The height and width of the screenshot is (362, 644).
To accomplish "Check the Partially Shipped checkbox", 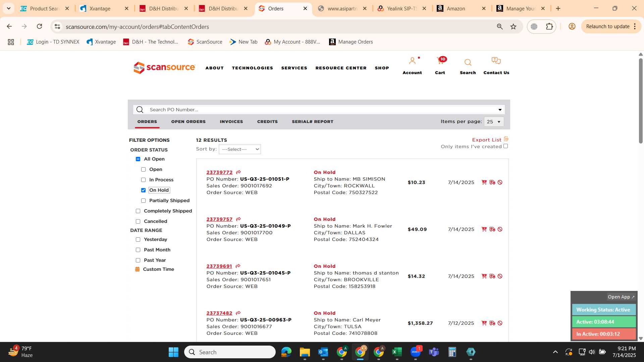I will pos(143,200).
